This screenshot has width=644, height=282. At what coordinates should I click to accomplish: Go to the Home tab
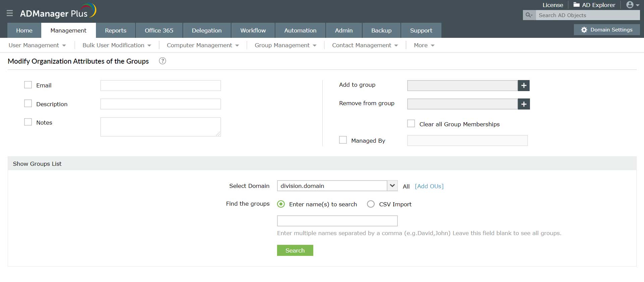(24, 30)
